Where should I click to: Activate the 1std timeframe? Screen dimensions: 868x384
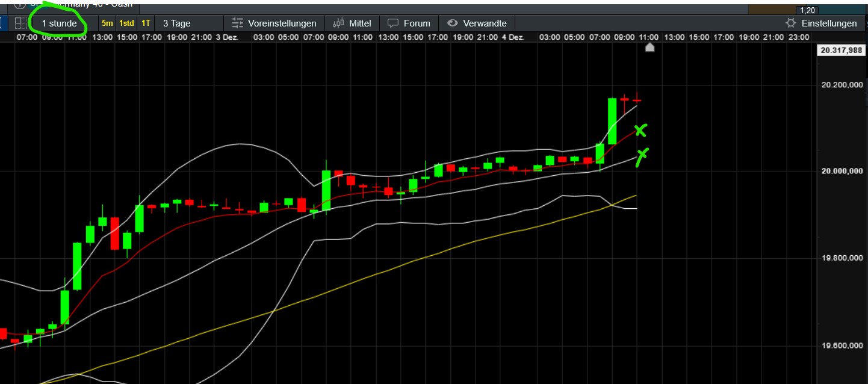126,23
